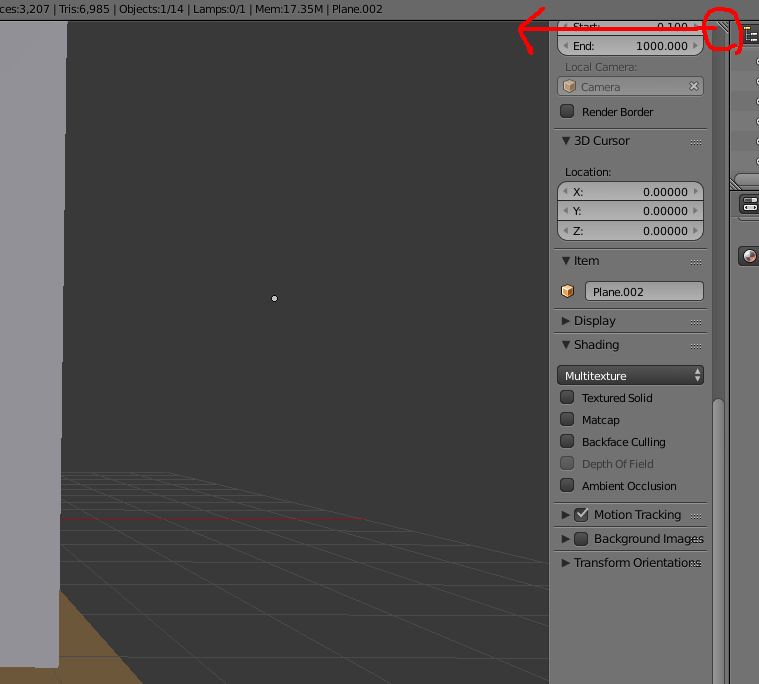The height and width of the screenshot is (684, 759).
Task: Check the Background Images checkbox
Action: 581,539
